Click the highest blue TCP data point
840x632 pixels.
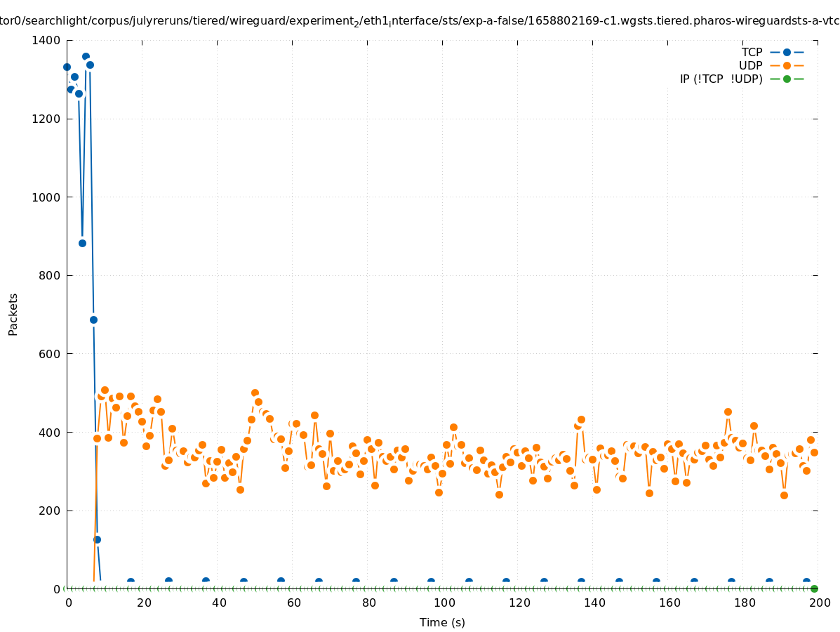click(86, 56)
